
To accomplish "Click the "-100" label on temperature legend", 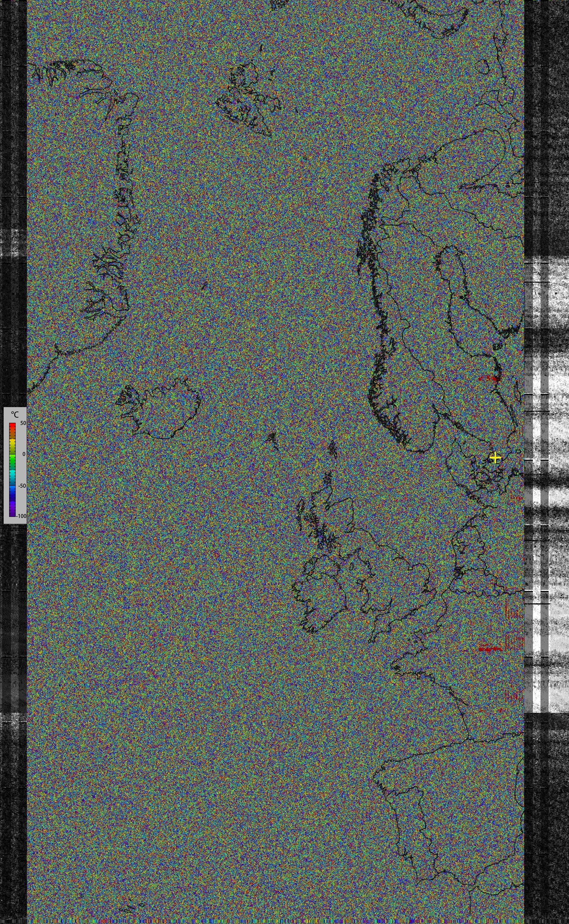I will point(22,516).
